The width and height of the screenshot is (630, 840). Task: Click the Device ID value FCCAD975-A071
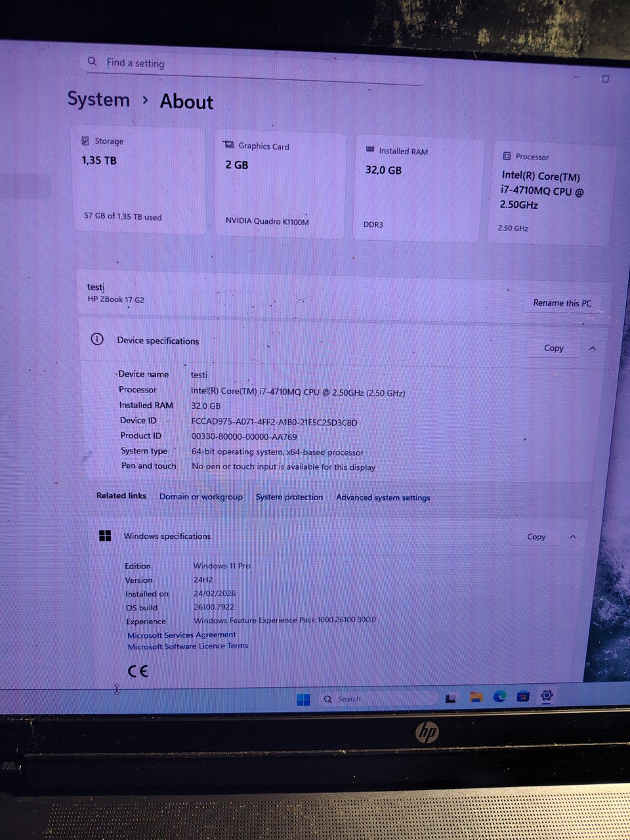coord(274,422)
